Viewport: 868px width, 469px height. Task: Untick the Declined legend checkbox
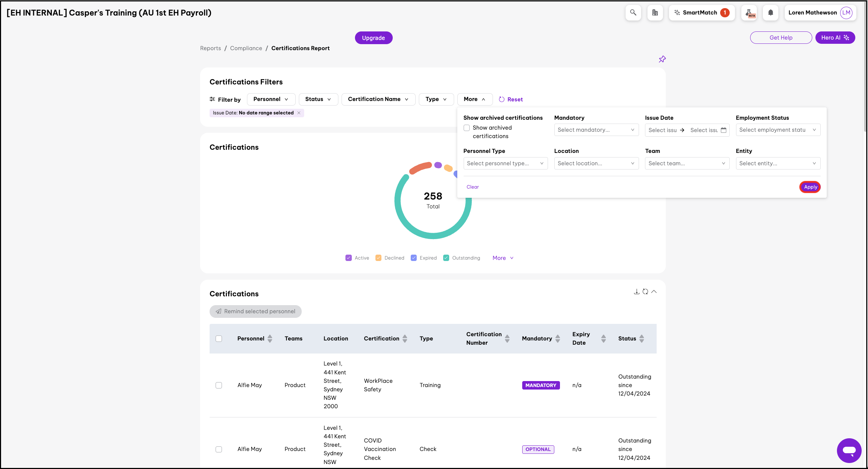[378, 258]
